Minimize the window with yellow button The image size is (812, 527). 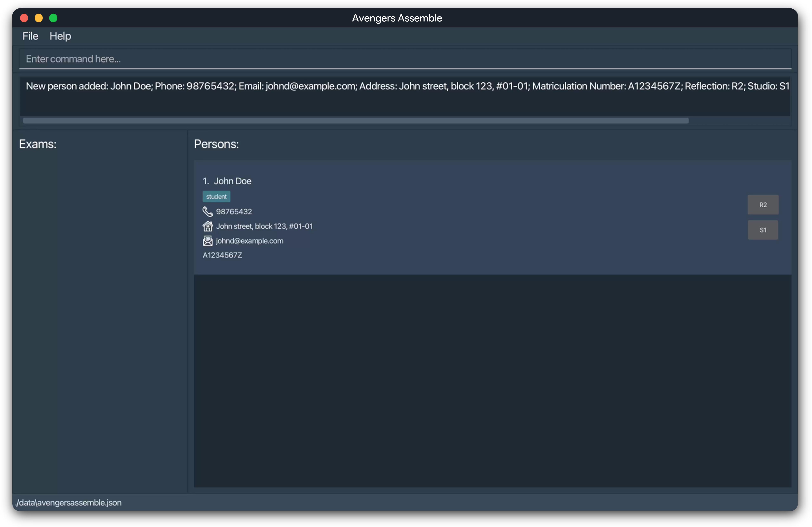point(39,18)
